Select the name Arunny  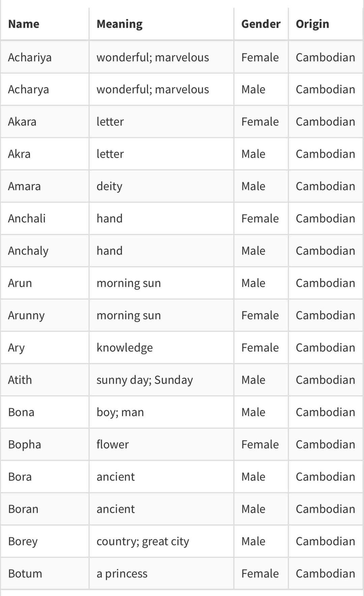click(x=26, y=315)
